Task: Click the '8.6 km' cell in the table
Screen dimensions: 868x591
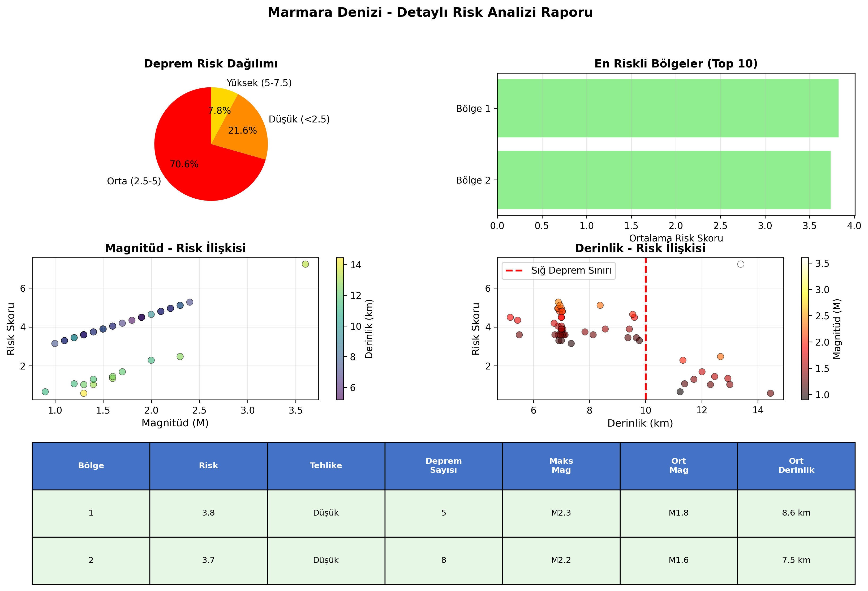Action: (x=796, y=513)
